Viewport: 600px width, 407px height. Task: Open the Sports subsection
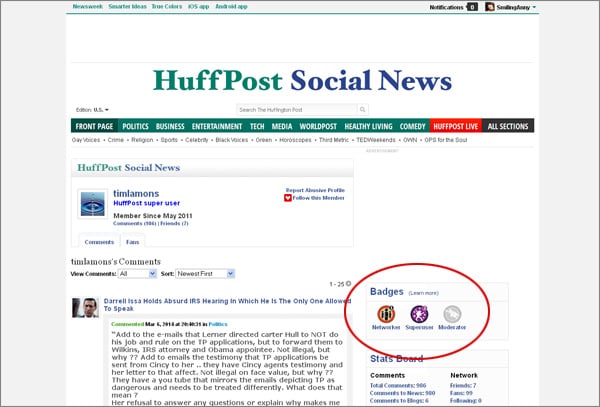pos(169,140)
